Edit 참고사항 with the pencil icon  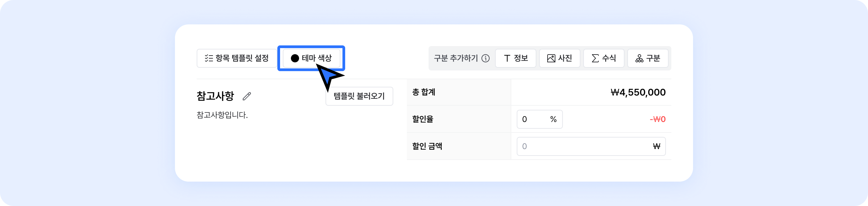pos(247,96)
